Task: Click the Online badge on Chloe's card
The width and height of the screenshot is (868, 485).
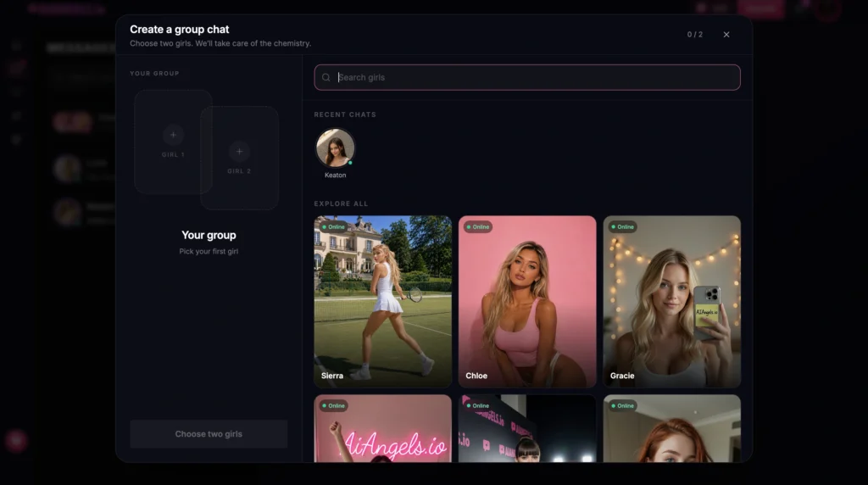Action: pos(478,227)
